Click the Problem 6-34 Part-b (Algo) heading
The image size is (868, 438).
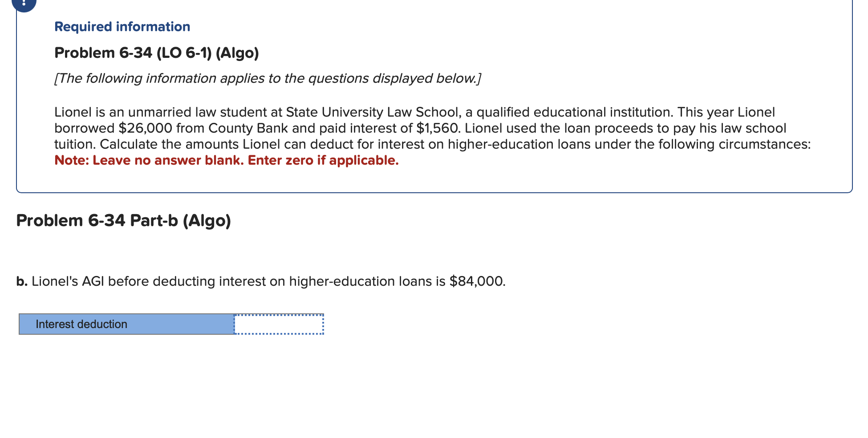coord(123,220)
